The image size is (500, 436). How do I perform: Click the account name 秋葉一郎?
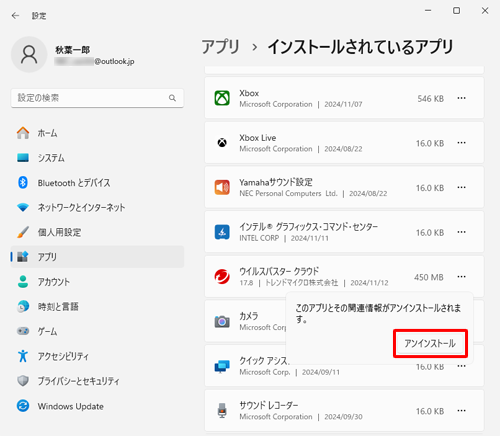click(73, 50)
